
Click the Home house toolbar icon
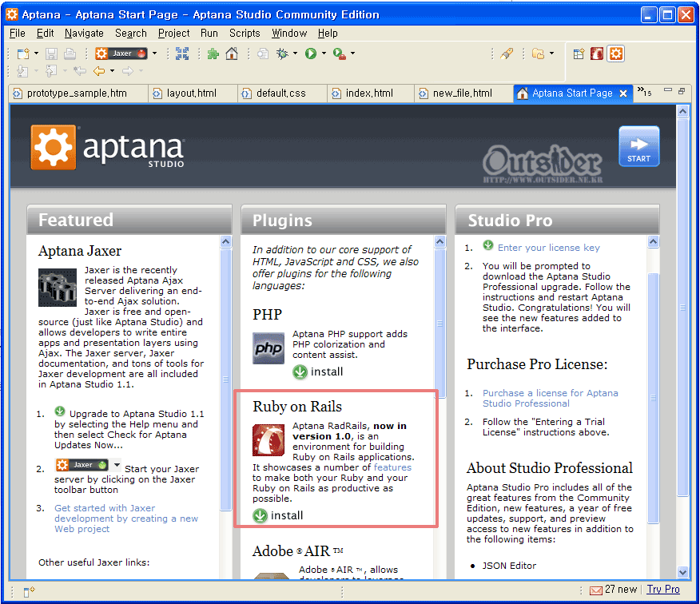[232, 54]
